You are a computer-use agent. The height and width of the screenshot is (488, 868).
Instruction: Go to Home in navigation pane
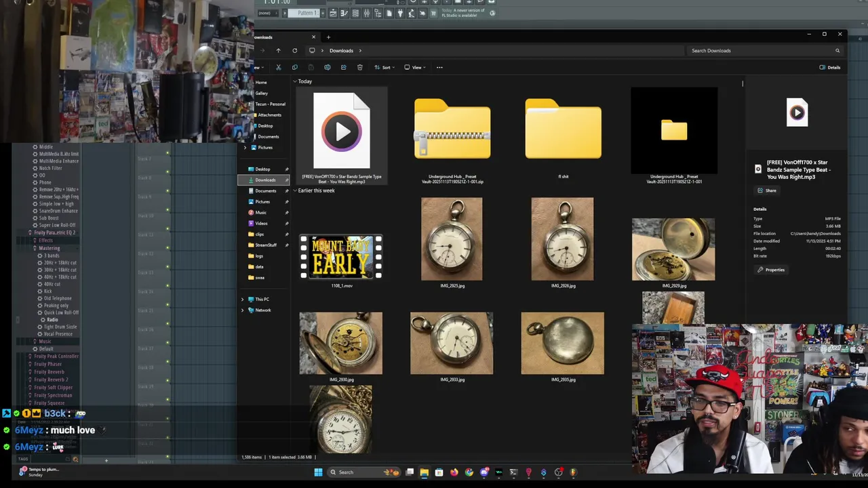point(261,82)
